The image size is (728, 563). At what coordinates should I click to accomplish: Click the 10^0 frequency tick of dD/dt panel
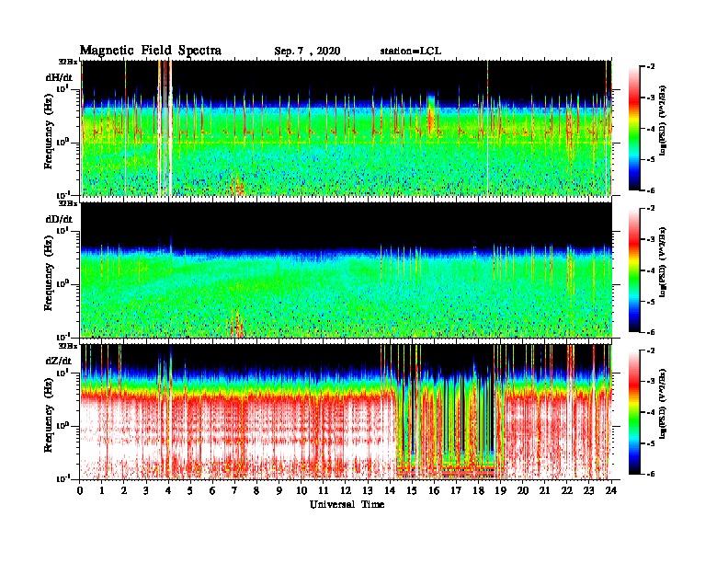pyautogui.click(x=63, y=283)
